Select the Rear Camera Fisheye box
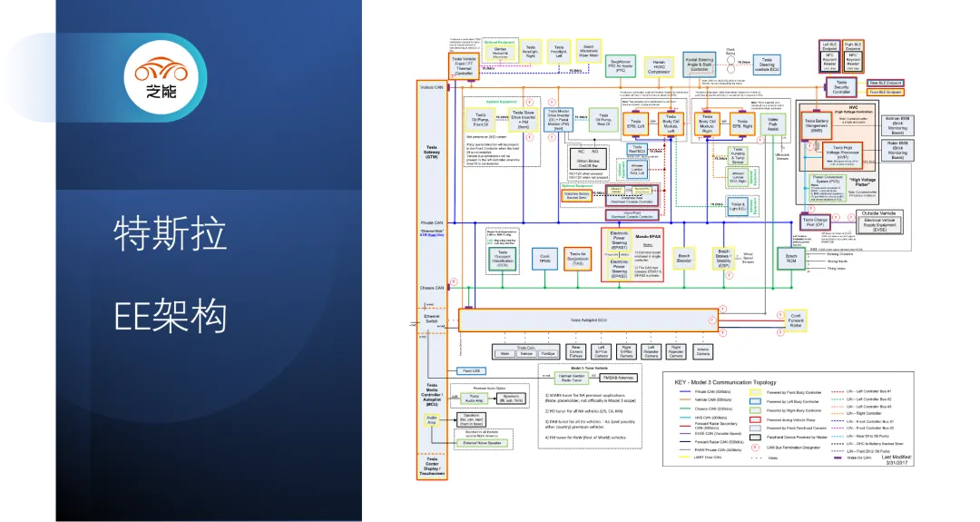Screen dimensions: 980x522 point(576,352)
